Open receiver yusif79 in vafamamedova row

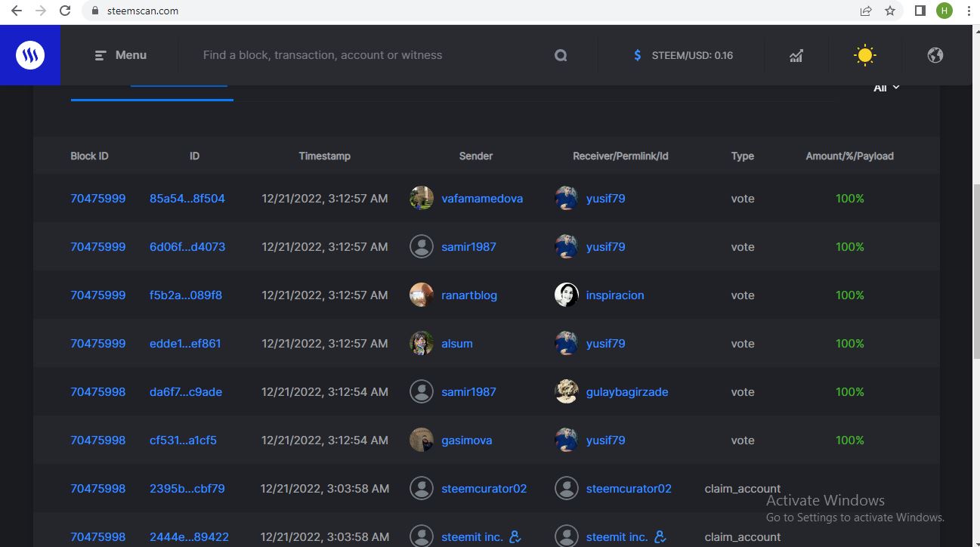606,199
